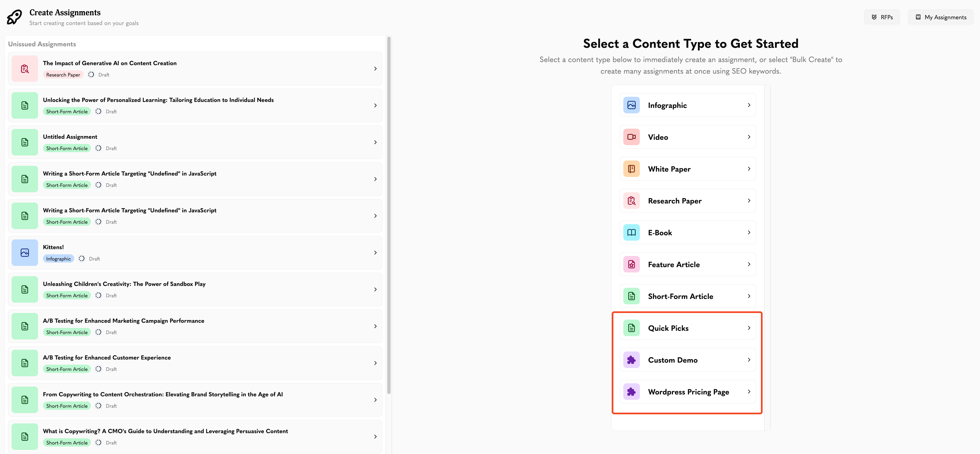Screen dimensions: 980x454
Task: Go to My Assignments
Action: 941,17
